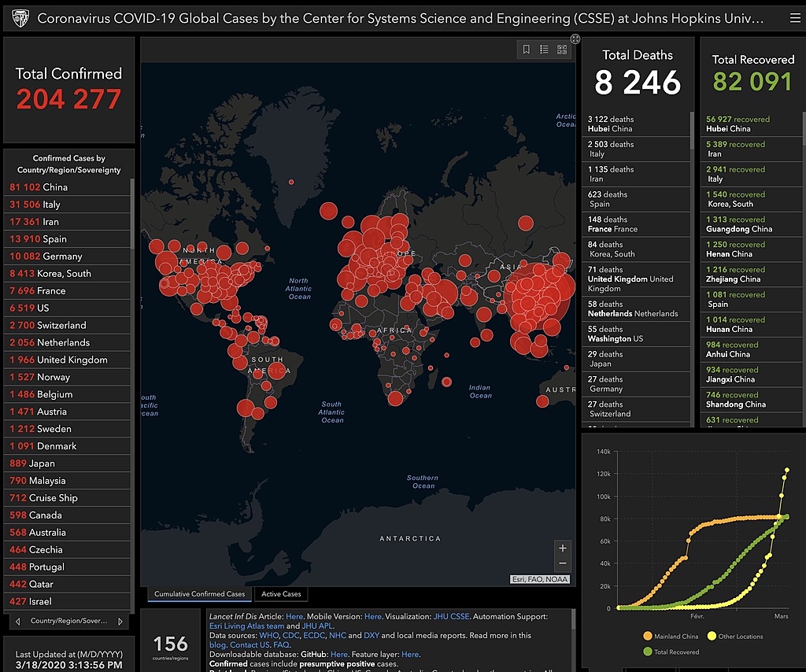Switch to Active Cases tab
Viewport: 806px width, 672px height.
[x=281, y=594]
